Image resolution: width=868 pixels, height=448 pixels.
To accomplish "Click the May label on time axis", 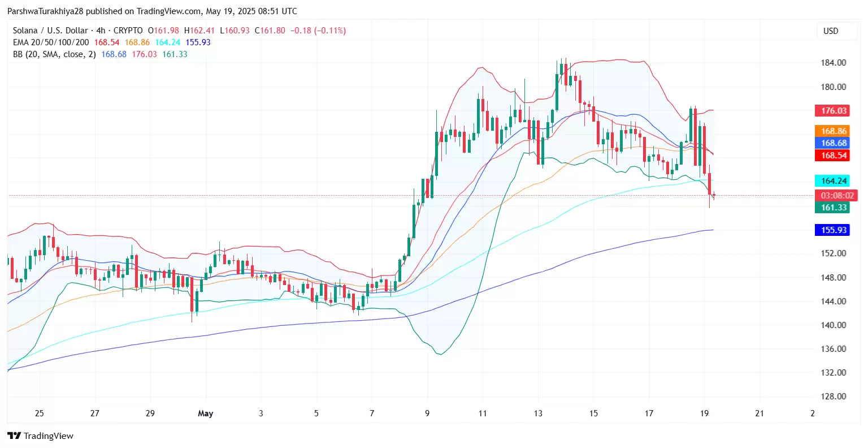I will click(x=205, y=413).
